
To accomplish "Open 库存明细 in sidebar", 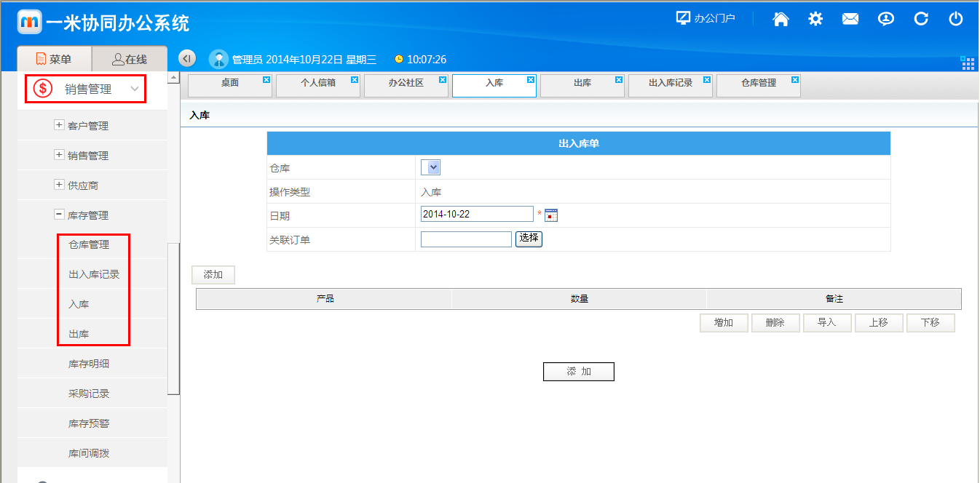I will pyautogui.click(x=89, y=364).
